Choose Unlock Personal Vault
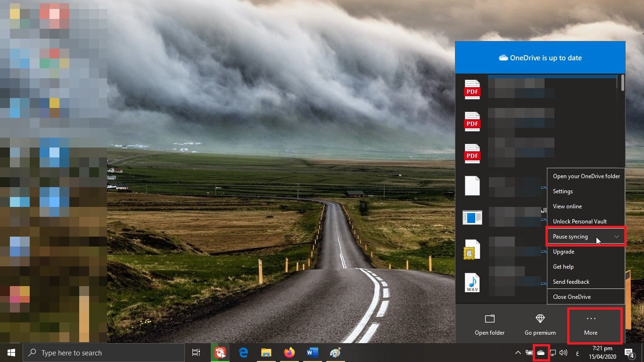The width and height of the screenshot is (644, 362). click(579, 221)
